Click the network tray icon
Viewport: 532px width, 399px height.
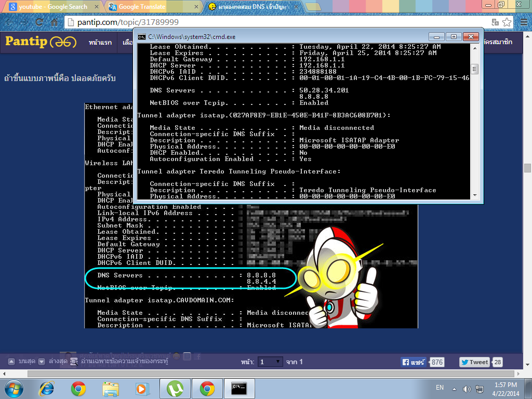click(480, 389)
